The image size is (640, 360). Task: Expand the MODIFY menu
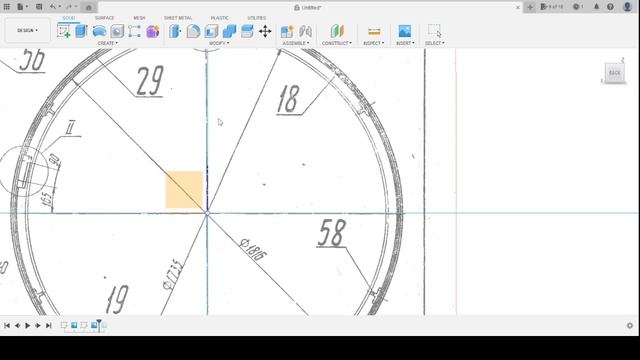pos(219,43)
